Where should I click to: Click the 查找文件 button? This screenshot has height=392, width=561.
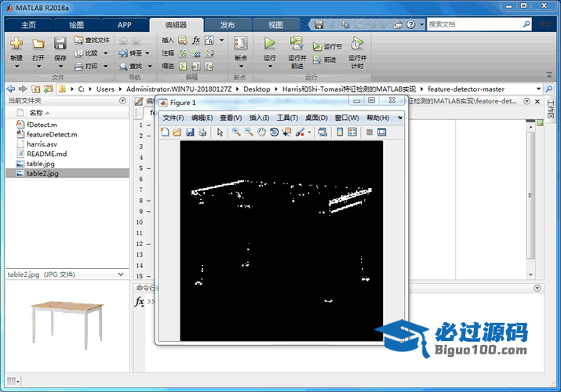pos(93,40)
